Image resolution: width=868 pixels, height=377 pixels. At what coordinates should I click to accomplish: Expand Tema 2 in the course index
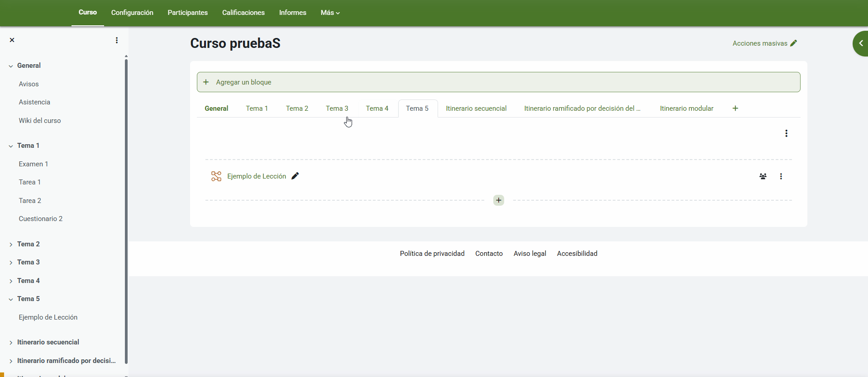click(11, 245)
